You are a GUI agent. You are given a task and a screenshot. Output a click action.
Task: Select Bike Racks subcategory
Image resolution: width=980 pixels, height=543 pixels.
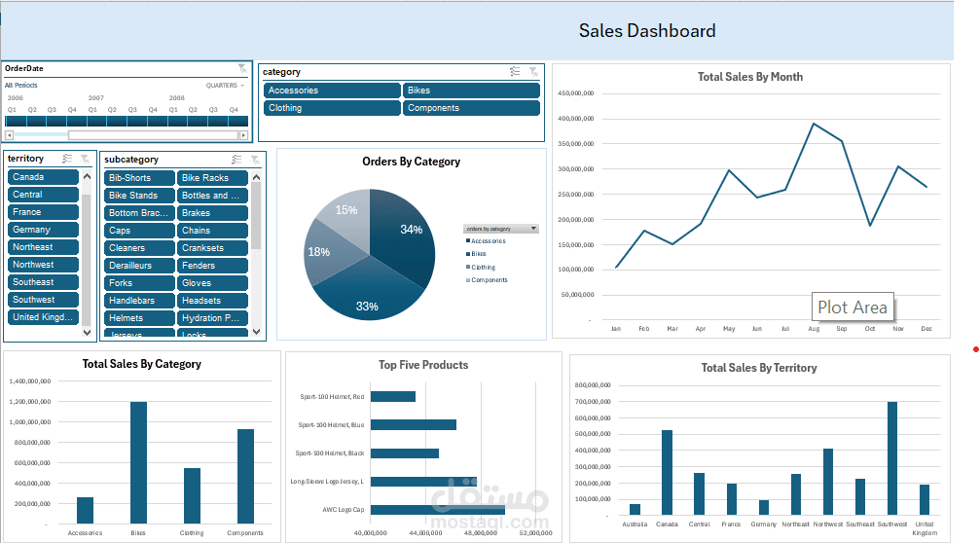[212, 178]
